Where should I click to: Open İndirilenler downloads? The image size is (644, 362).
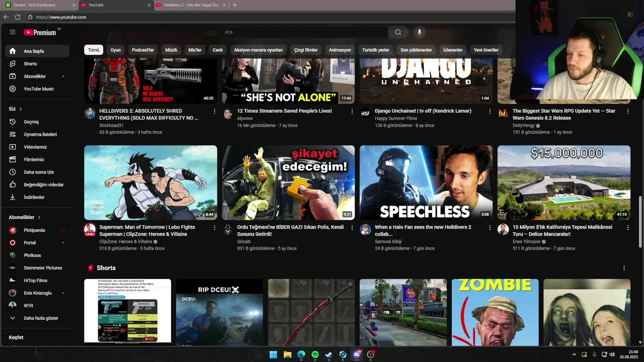[x=37, y=197]
